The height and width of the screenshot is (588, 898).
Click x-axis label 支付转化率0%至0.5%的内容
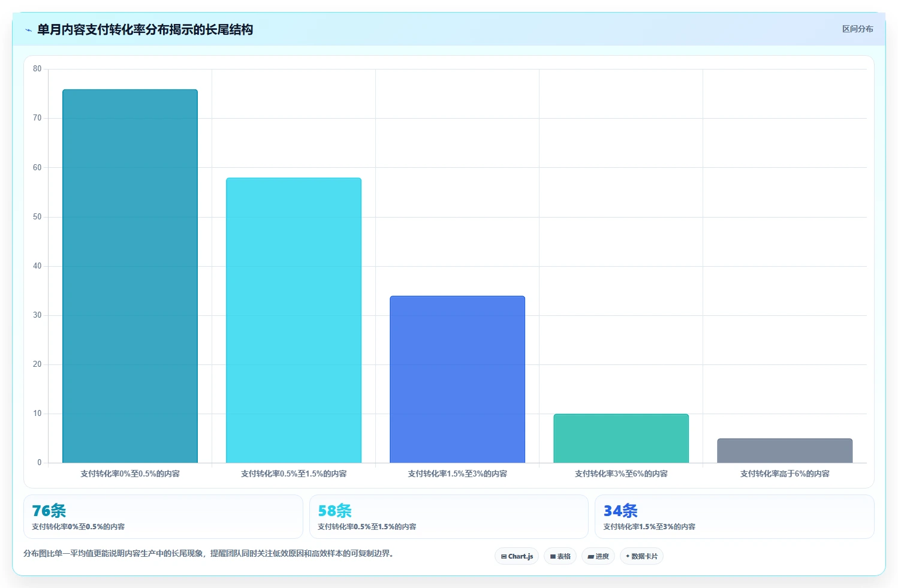(x=130, y=474)
